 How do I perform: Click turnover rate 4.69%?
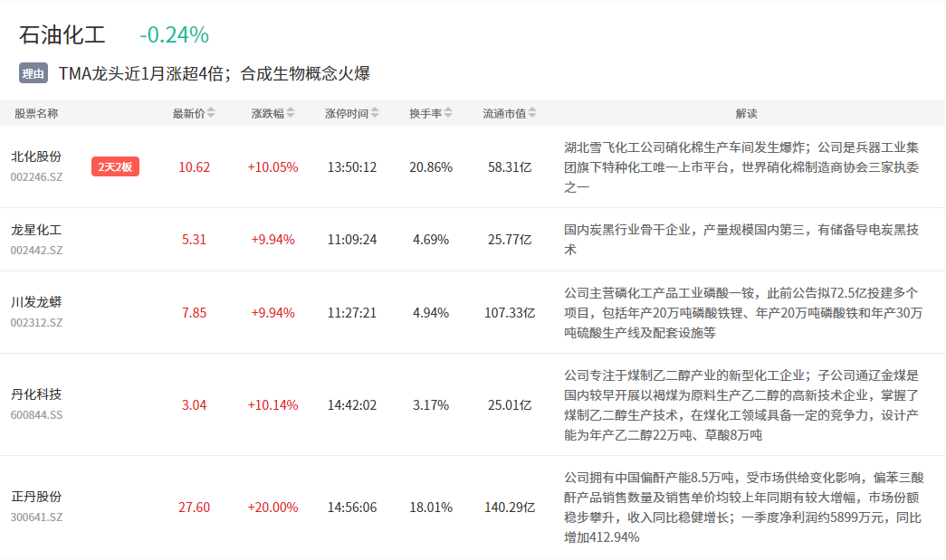pos(431,240)
